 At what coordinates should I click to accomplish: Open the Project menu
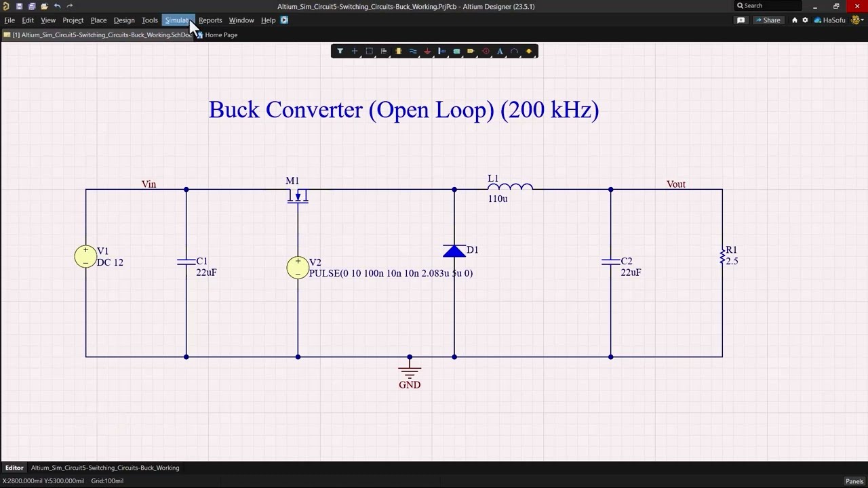click(x=73, y=20)
